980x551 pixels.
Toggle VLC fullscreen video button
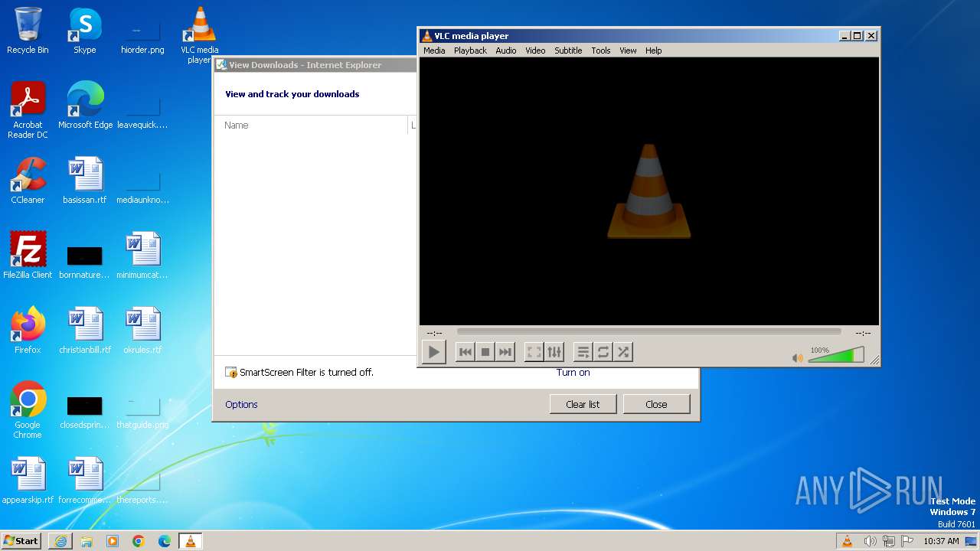(x=534, y=352)
